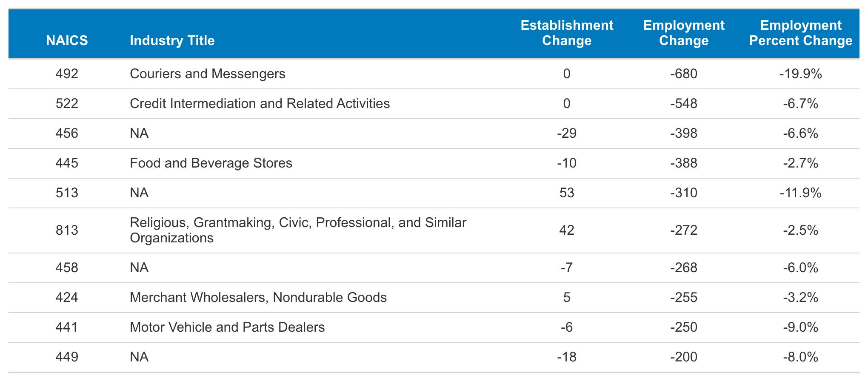Select Merchant Wholesalers, Nondurable Goods title
This screenshot has width=868, height=381.
point(258,297)
